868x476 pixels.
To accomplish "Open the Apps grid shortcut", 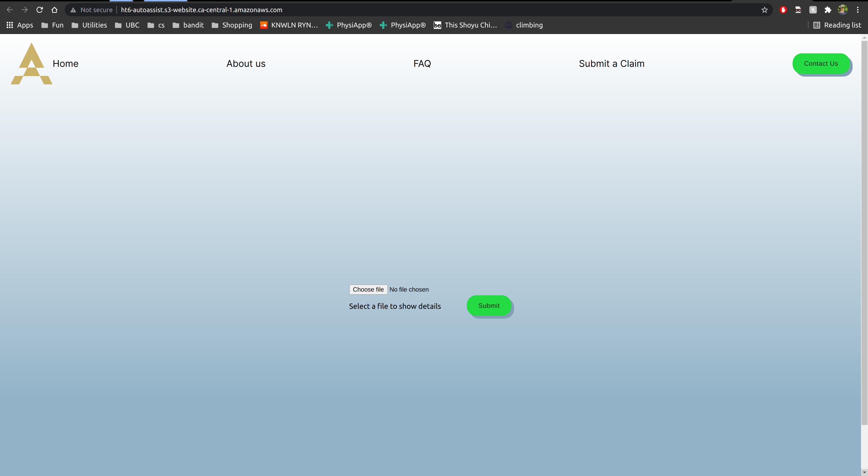I will point(20,25).
